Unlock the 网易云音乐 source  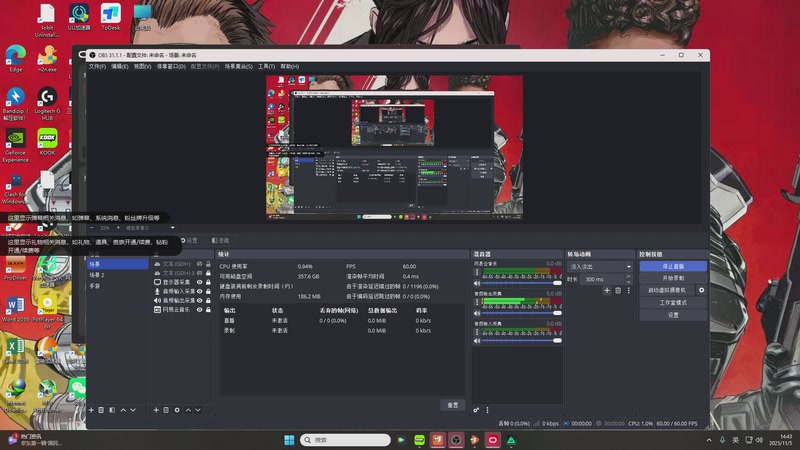coord(208,310)
